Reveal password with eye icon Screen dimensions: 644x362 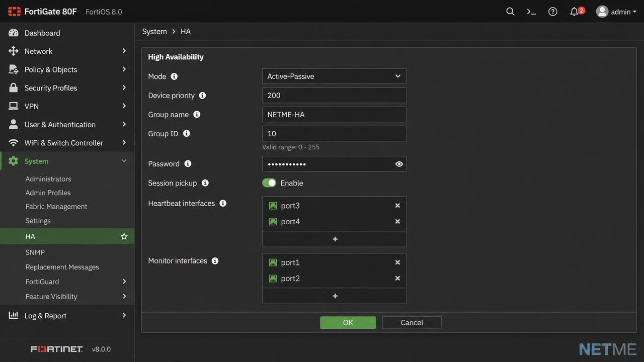click(x=399, y=164)
